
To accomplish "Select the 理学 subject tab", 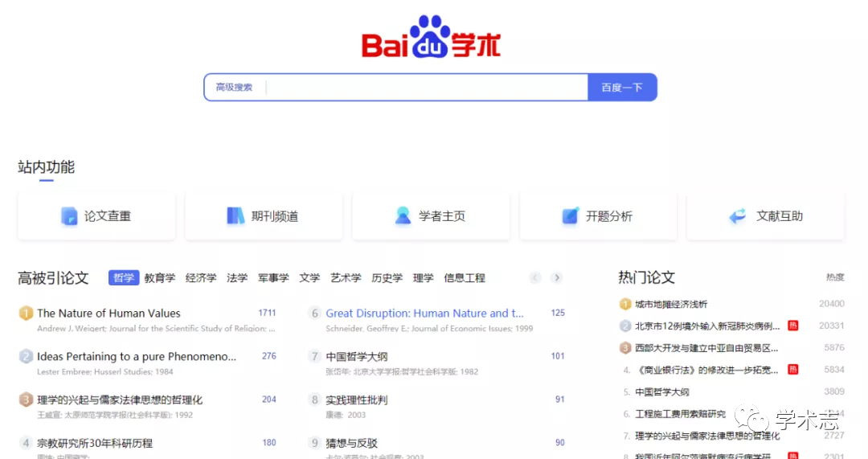I will click(423, 278).
